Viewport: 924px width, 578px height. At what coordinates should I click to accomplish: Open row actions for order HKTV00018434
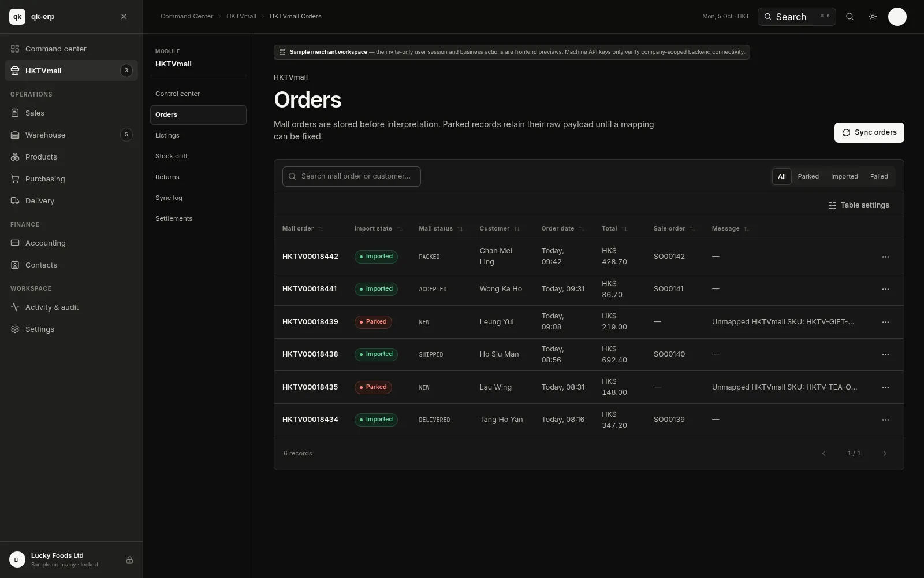pyautogui.click(x=885, y=420)
